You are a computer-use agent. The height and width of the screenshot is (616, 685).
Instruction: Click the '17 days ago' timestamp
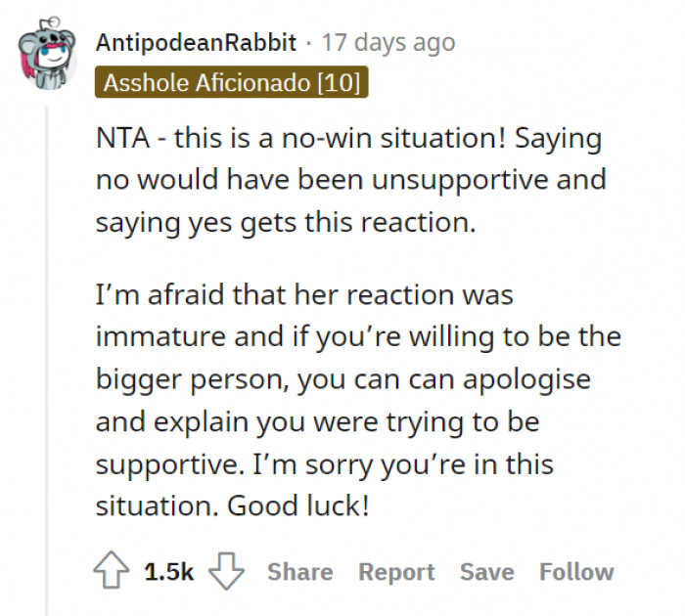388,43
